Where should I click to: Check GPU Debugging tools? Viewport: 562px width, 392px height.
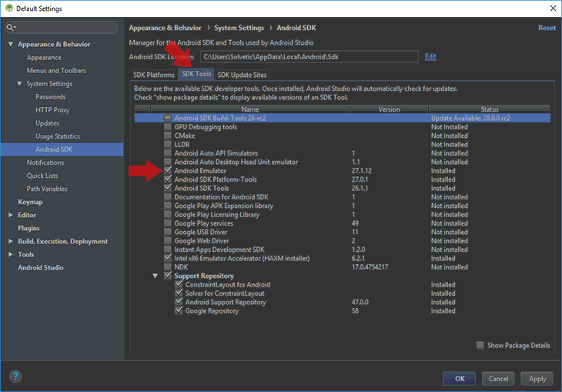coord(168,126)
